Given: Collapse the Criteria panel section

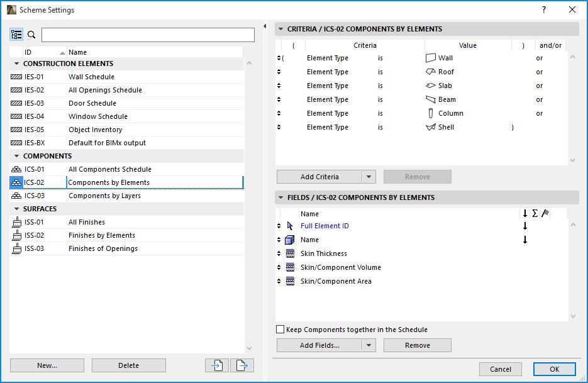Looking at the screenshot, I should point(280,29).
